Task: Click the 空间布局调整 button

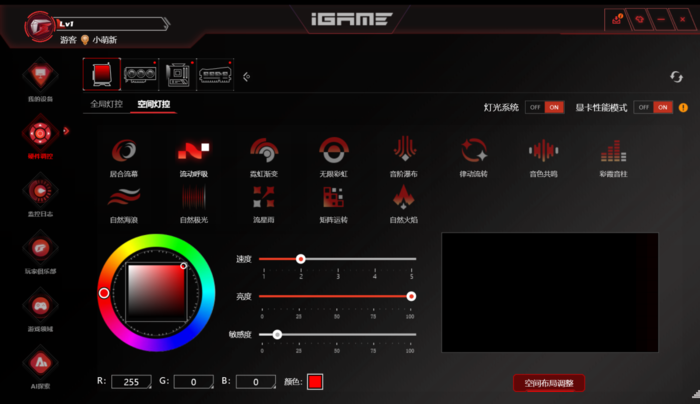Action: 549,383
